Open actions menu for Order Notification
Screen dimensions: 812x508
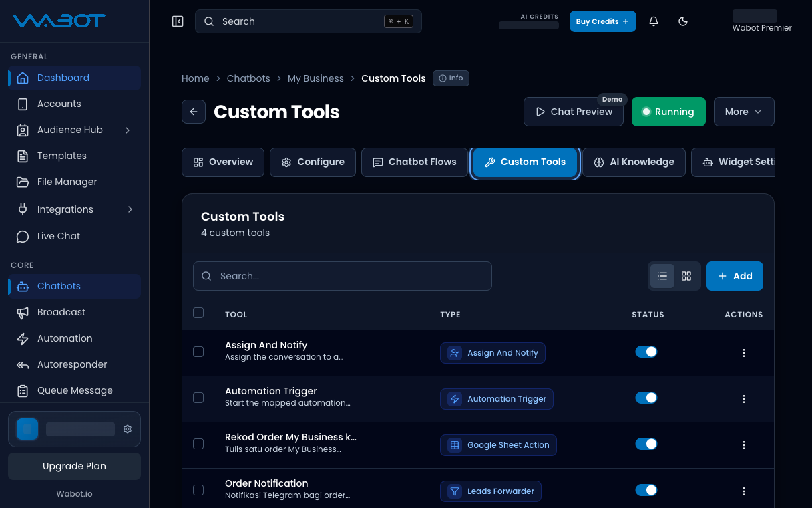coord(744,491)
